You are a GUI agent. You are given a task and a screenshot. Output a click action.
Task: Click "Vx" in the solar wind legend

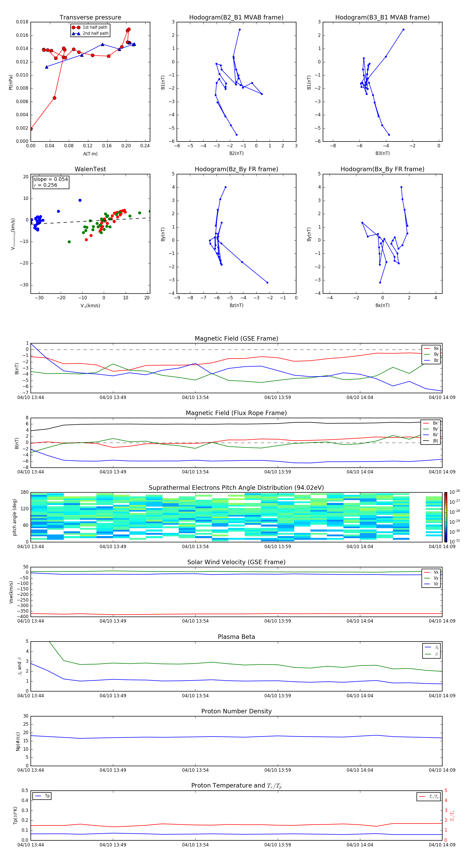[436, 572]
